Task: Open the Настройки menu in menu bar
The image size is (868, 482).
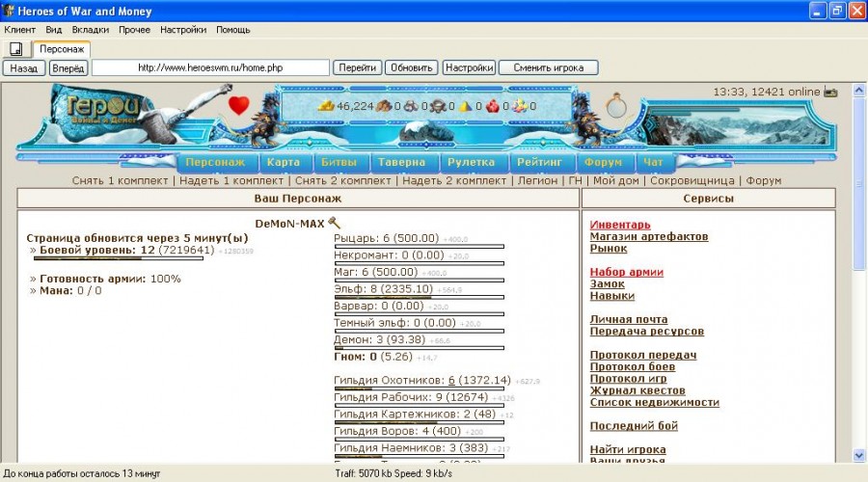Action: 182,30
